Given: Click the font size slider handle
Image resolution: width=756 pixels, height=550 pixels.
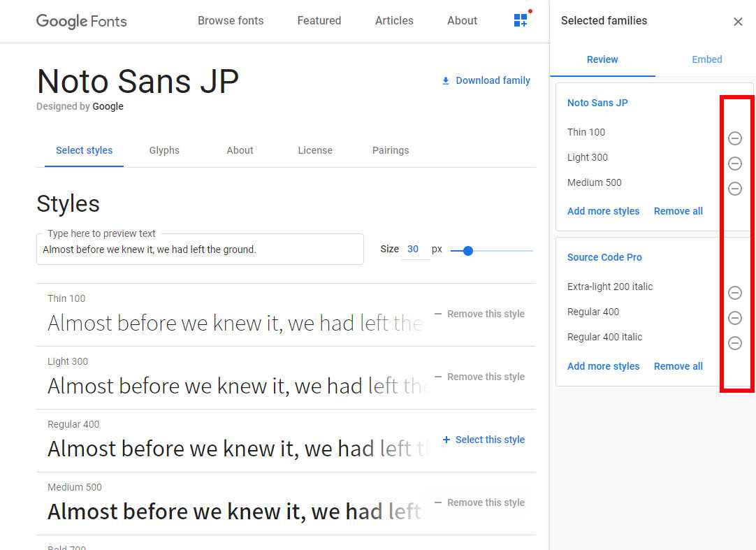Looking at the screenshot, I should 468,250.
